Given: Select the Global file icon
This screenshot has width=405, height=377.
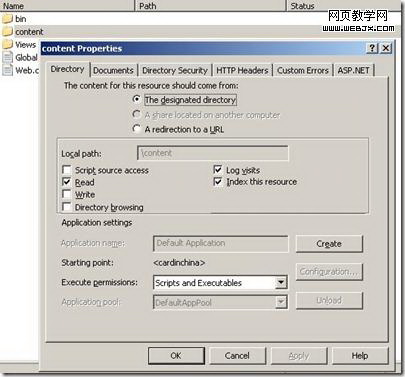Looking at the screenshot, I should [7, 57].
